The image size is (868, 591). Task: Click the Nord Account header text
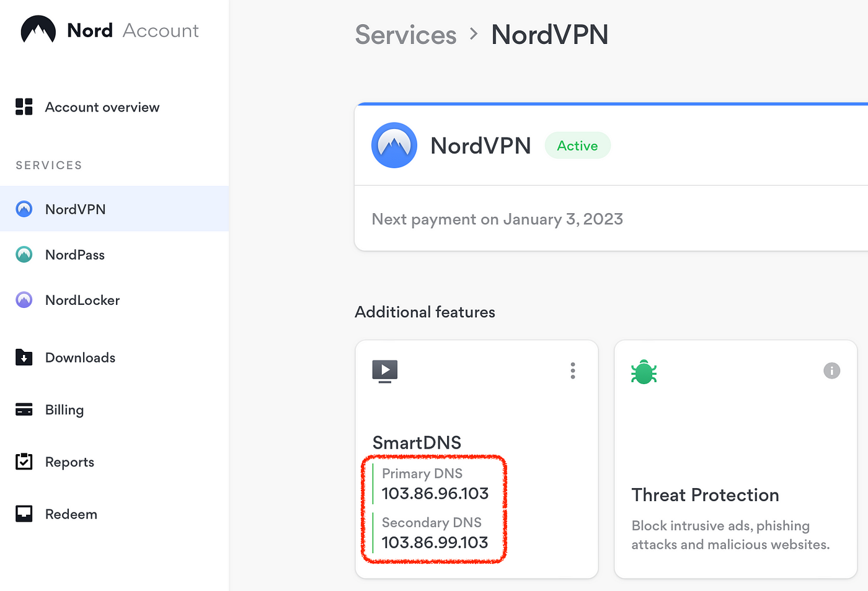[x=133, y=30]
